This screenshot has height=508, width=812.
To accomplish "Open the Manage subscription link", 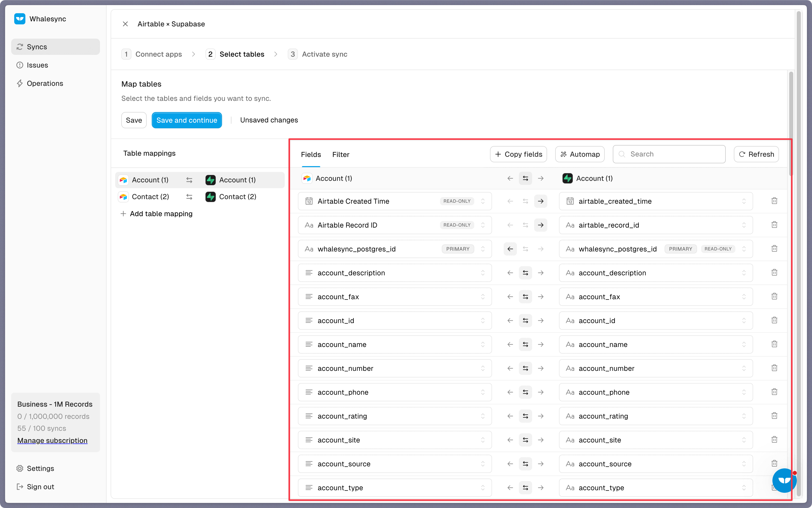I will coord(52,440).
